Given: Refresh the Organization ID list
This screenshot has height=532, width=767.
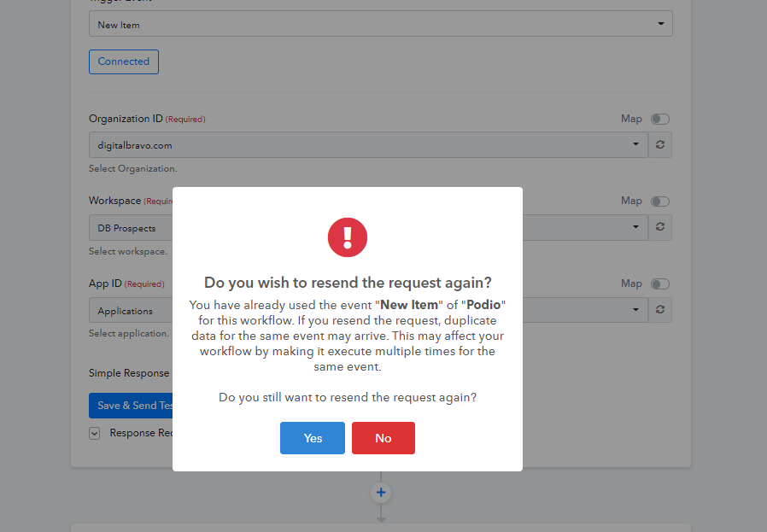Looking at the screenshot, I should [660, 144].
